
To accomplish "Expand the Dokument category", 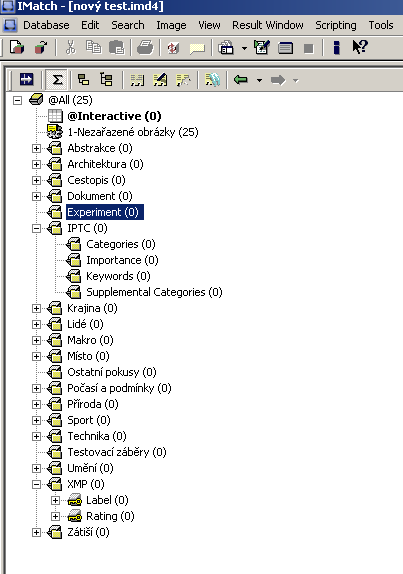I will (x=36, y=196).
